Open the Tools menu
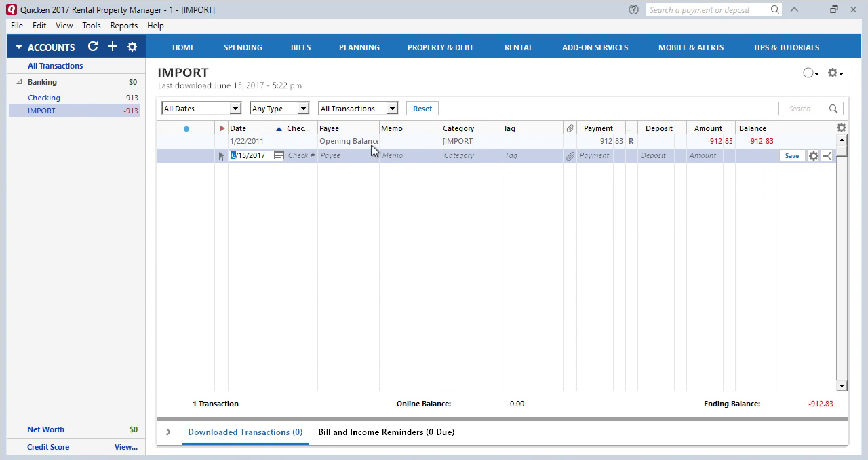This screenshot has width=868, height=460. point(92,26)
